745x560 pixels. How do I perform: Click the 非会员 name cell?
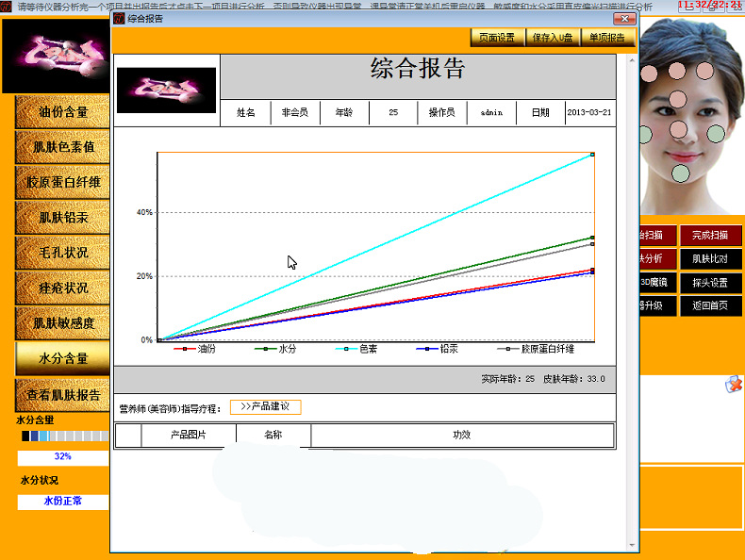coord(295,112)
